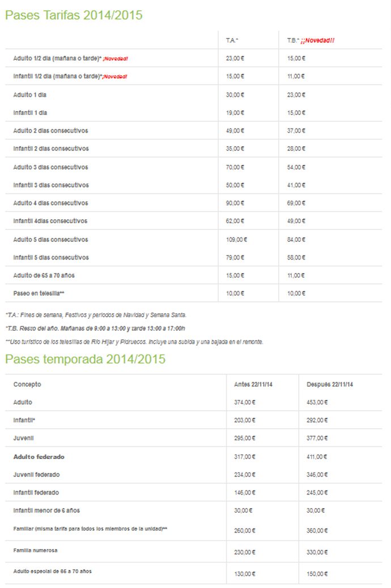Click the Después 22/11/14 column header
The image size is (391, 588).
(330, 384)
